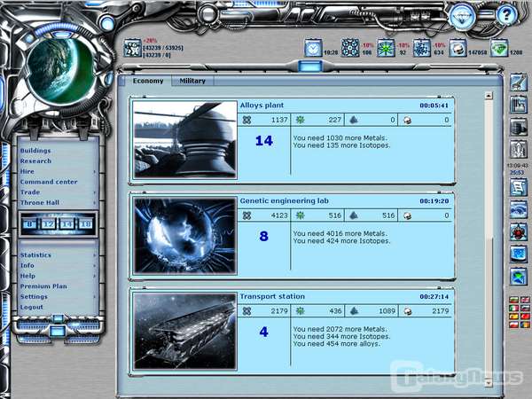Viewport: 532px width, 399px height.
Task: Click the skull icon showing 147058
Action: 458,48
